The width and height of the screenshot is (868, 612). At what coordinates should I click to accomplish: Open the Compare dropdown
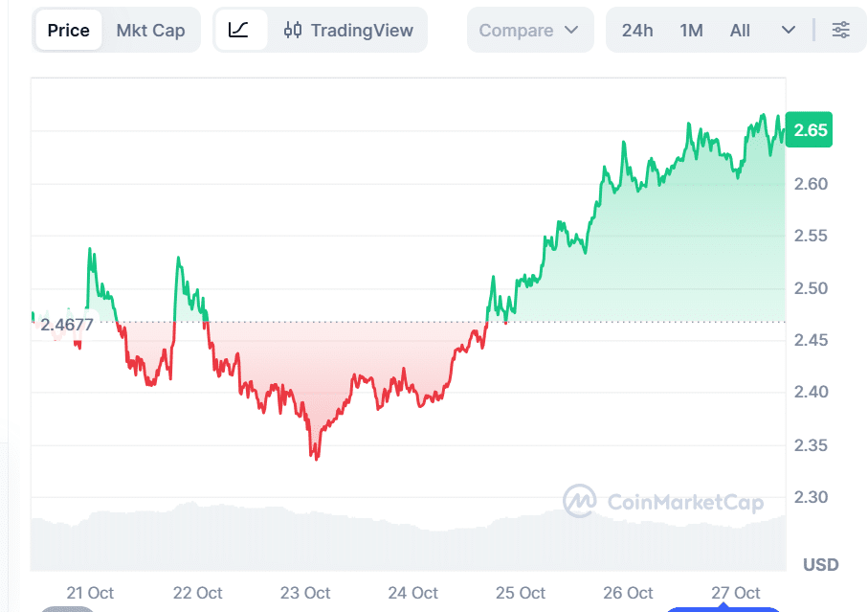pos(529,30)
